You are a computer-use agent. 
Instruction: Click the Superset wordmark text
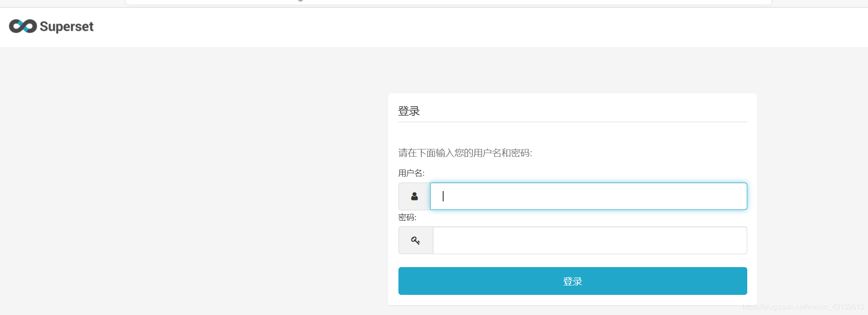[x=67, y=27]
